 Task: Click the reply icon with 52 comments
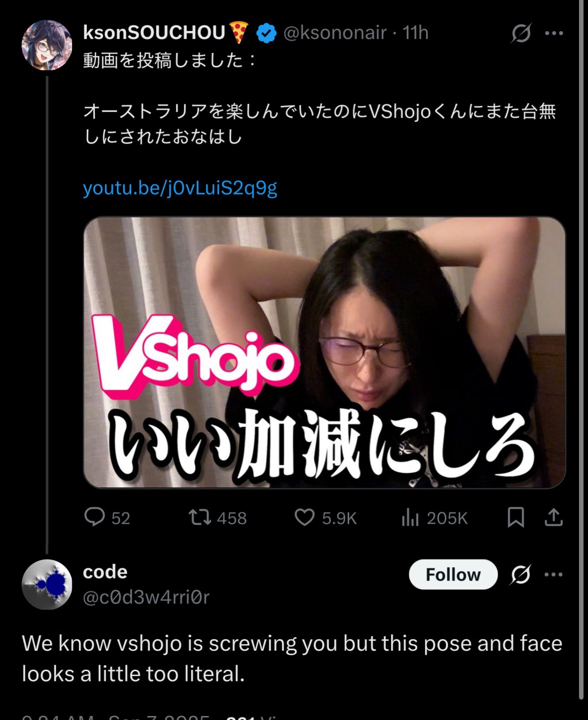coord(94,517)
